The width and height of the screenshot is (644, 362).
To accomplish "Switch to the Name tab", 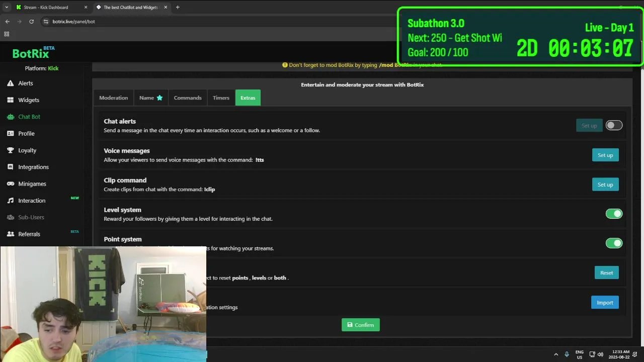I will (151, 98).
